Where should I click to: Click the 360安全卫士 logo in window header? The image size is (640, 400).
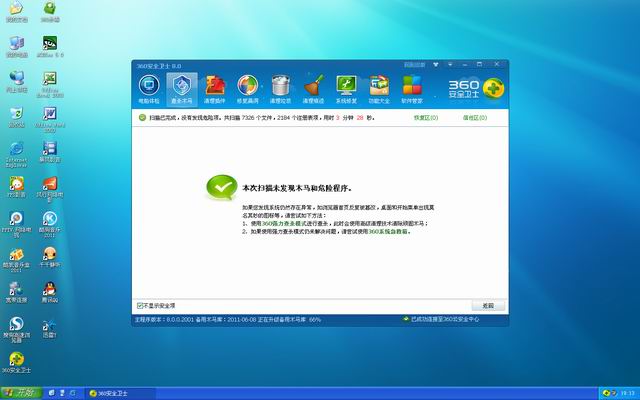476,89
